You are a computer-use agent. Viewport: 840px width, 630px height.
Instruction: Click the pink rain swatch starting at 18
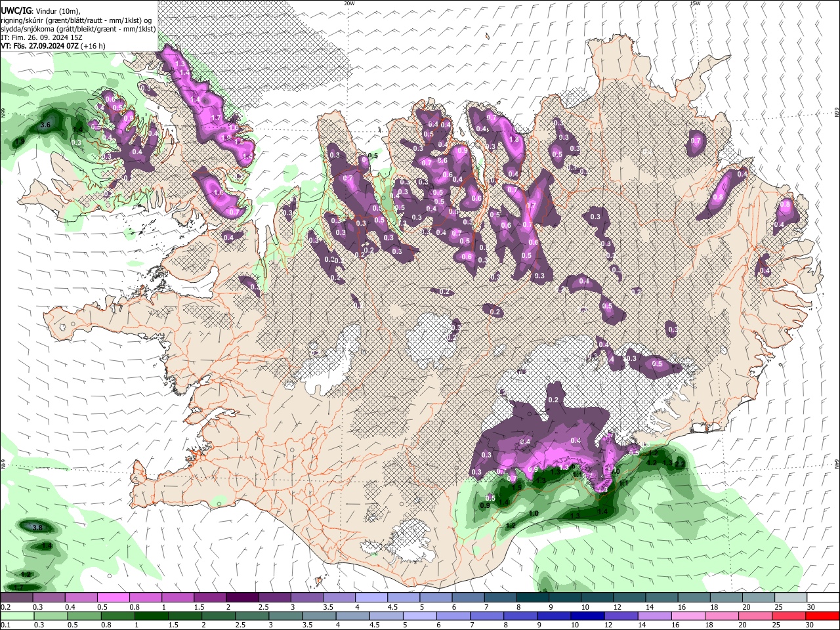[x=722, y=616]
